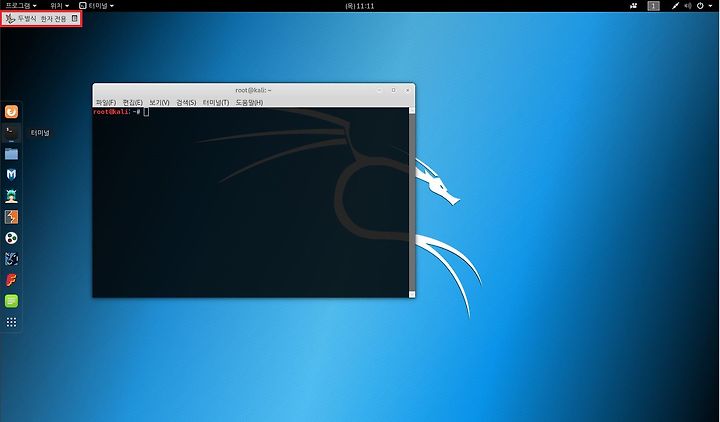The width and height of the screenshot is (720, 422).
Task: Open the Terminal app menu in top bar
Action: [x=96, y=6]
